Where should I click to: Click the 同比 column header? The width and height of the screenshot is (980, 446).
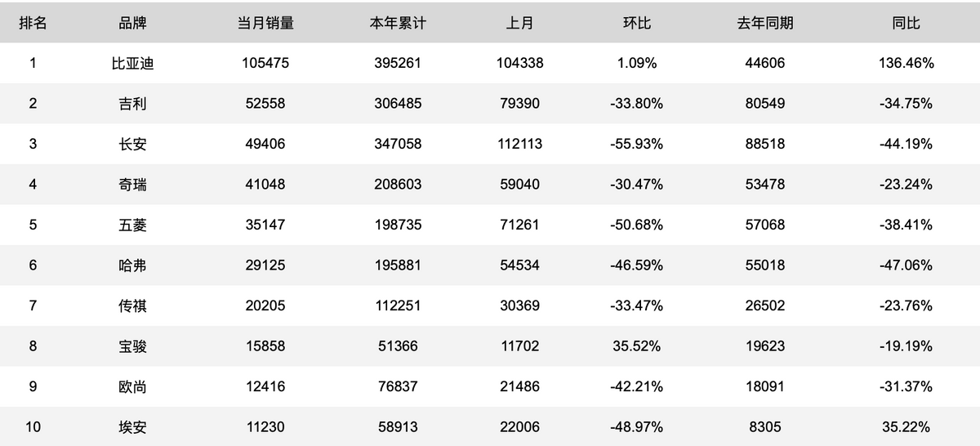906,23
